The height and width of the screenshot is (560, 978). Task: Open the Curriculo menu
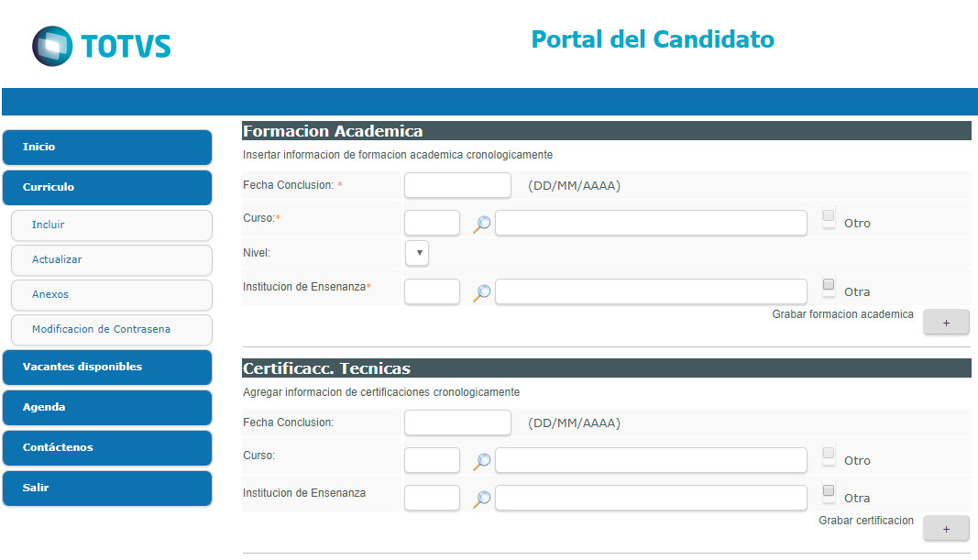click(x=107, y=187)
